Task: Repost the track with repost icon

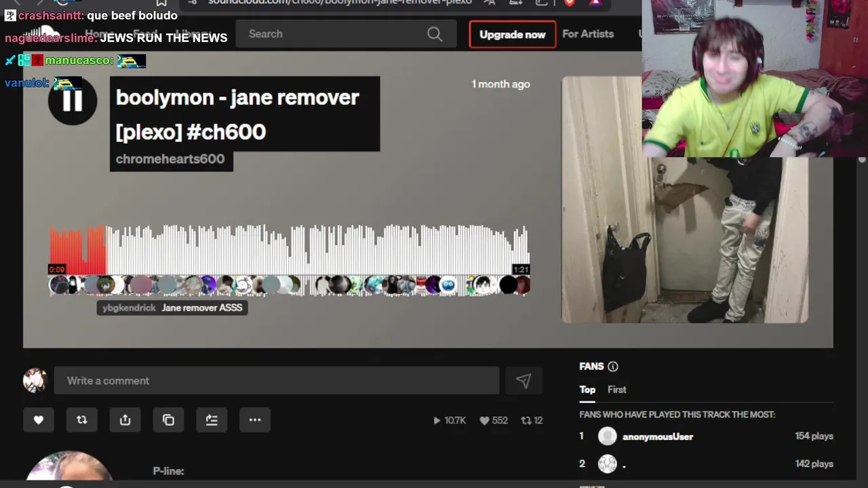Action: [x=82, y=420]
